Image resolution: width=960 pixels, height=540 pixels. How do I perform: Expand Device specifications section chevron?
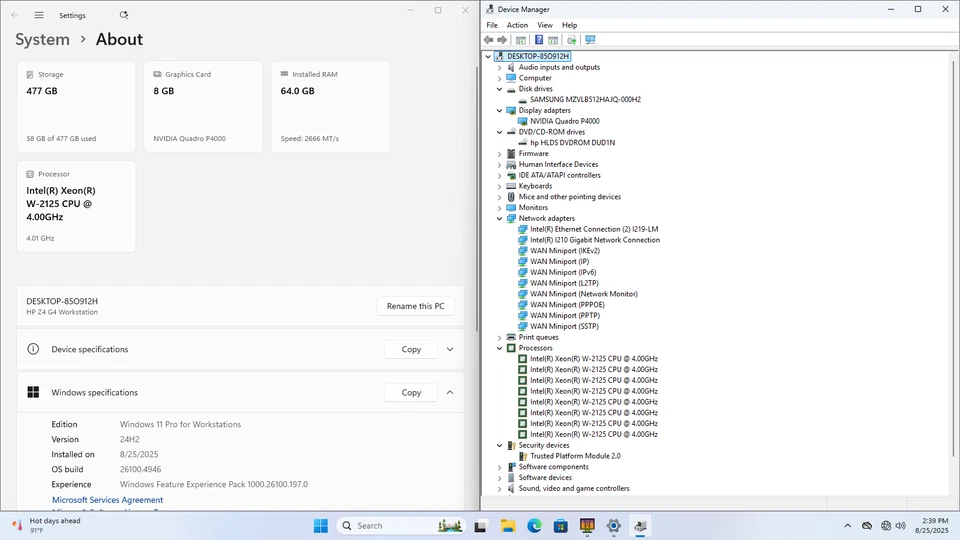click(450, 349)
